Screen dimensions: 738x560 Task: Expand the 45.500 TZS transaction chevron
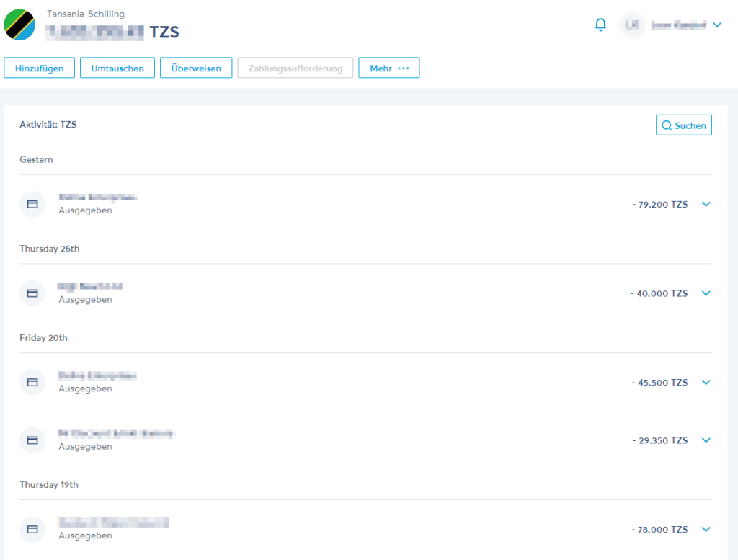coord(706,382)
